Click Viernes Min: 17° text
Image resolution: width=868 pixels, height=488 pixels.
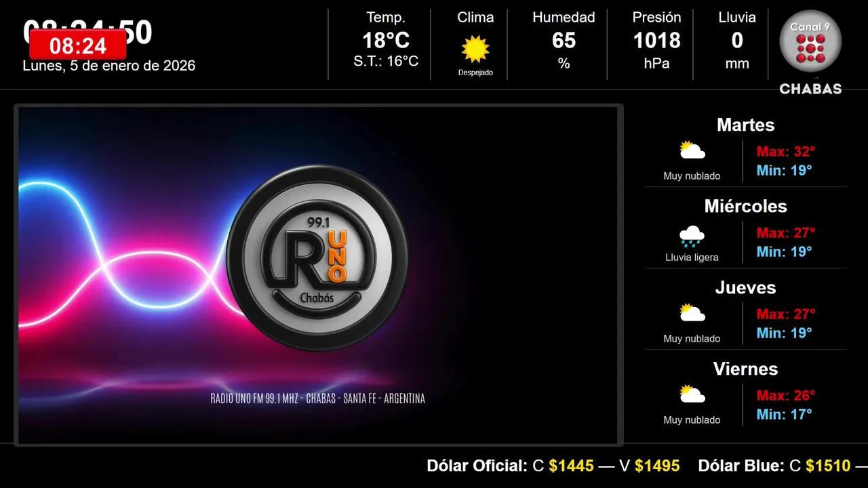click(x=784, y=414)
